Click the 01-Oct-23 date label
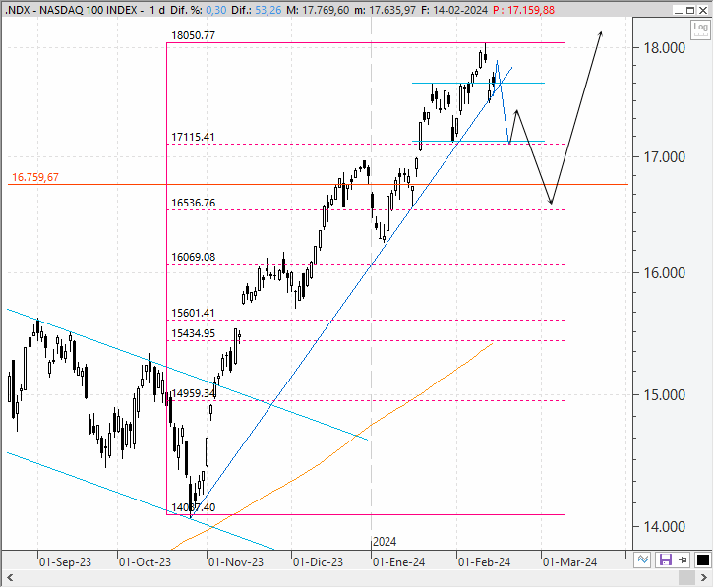The width and height of the screenshot is (714, 588). click(145, 562)
